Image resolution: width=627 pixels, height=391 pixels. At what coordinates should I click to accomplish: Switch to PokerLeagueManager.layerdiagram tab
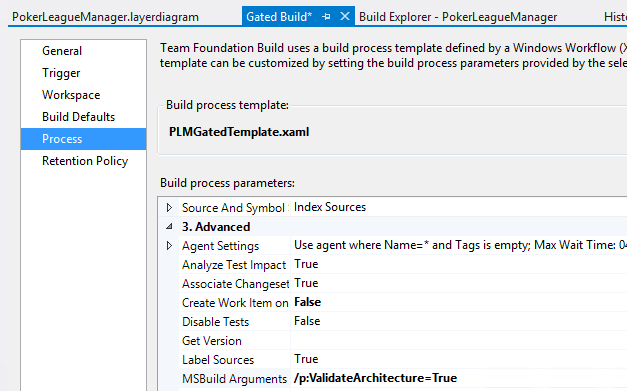pyautogui.click(x=106, y=17)
